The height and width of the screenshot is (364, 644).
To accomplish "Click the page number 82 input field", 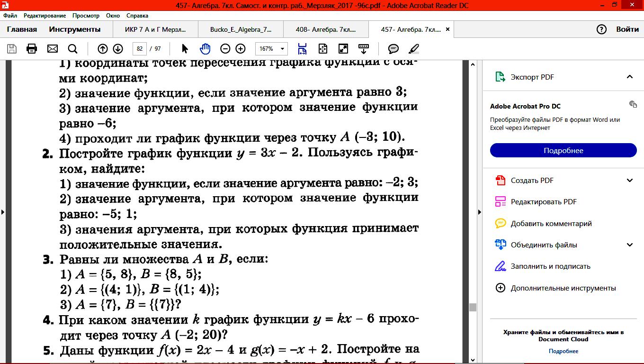I will point(139,49).
